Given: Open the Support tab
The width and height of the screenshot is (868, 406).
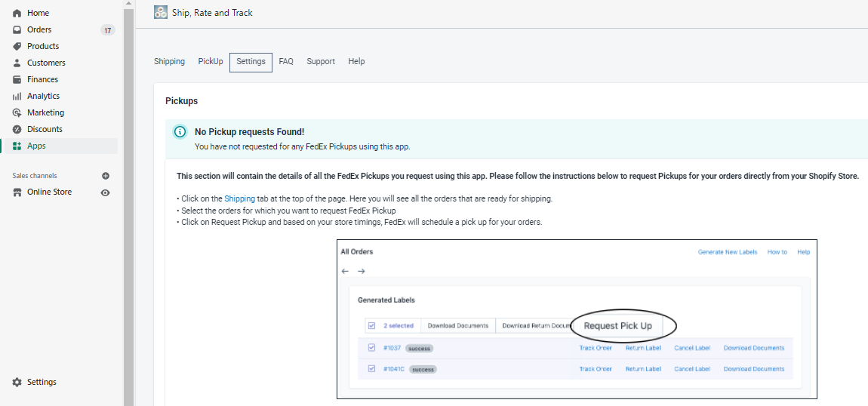Looking at the screenshot, I should click(x=321, y=61).
